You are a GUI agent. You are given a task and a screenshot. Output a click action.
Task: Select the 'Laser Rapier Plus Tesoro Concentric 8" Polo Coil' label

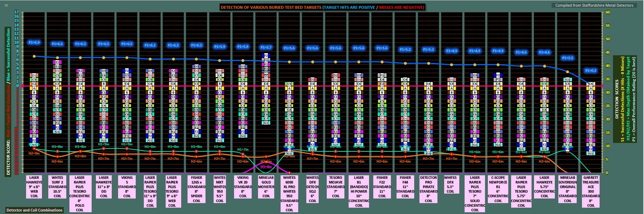[80, 194]
